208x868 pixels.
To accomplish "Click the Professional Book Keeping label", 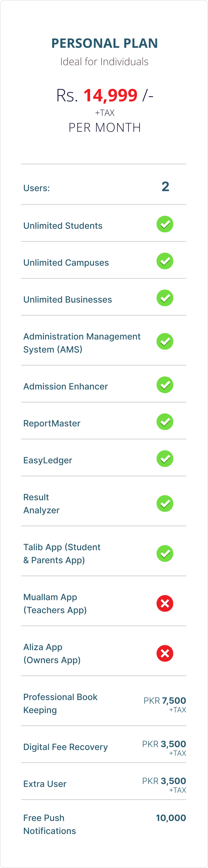I will coord(60,703).
